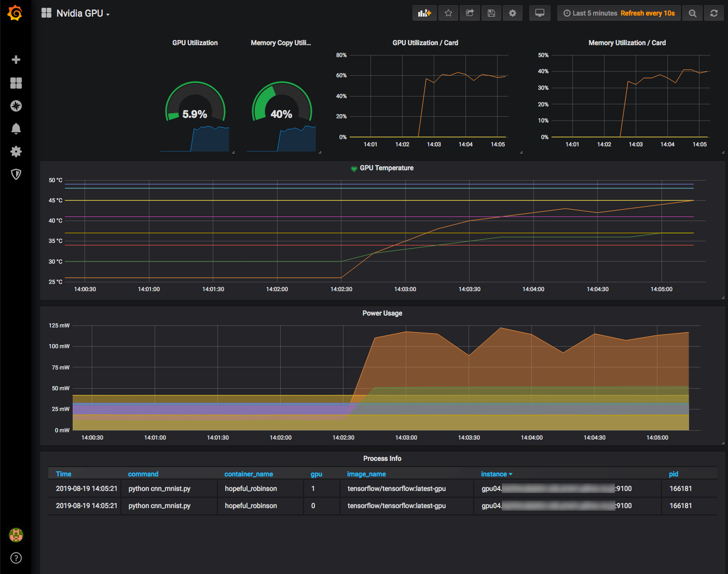Image resolution: width=728 pixels, height=574 pixels.
Task: Refresh the dashboard with refresh icon
Action: (714, 13)
